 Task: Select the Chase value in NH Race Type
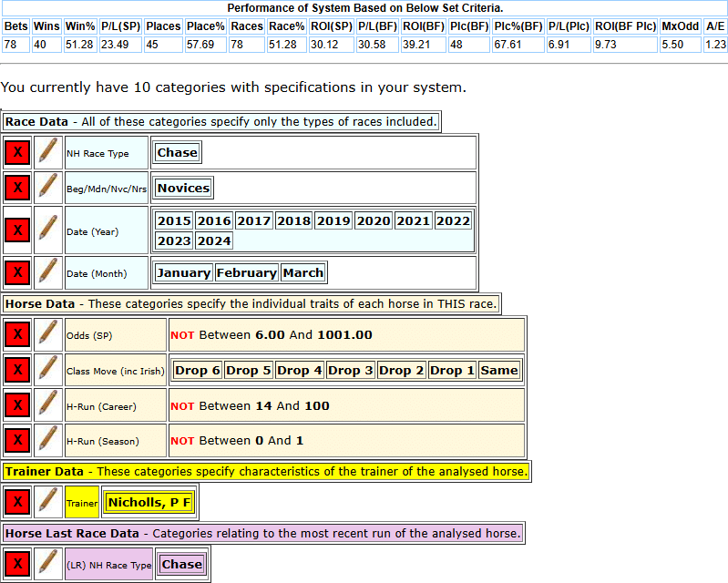pos(178,153)
